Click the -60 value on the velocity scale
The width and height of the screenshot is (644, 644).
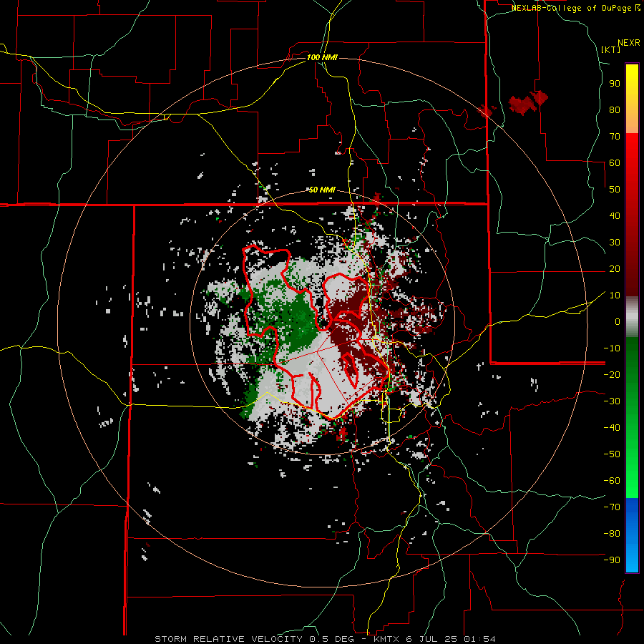click(x=612, y=481)
